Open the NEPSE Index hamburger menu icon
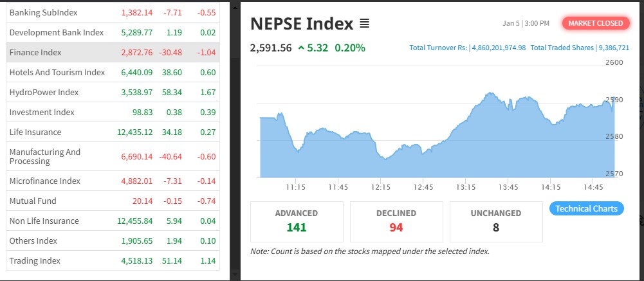 (x=364, y=24)
